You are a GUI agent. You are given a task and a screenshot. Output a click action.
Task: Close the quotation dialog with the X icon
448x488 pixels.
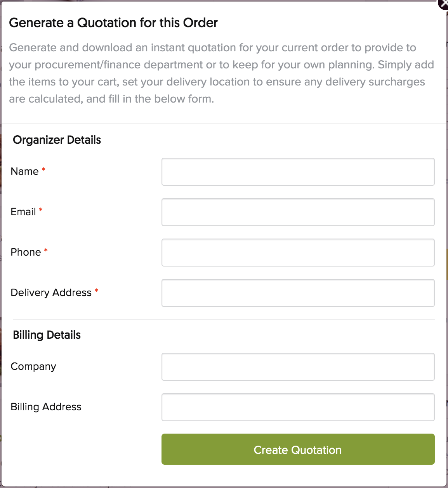click(x=443, y=4)
